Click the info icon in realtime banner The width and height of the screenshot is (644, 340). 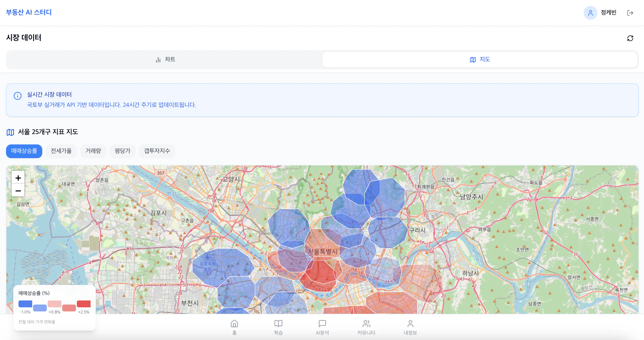pyautogui.click(x=18, y=96)
